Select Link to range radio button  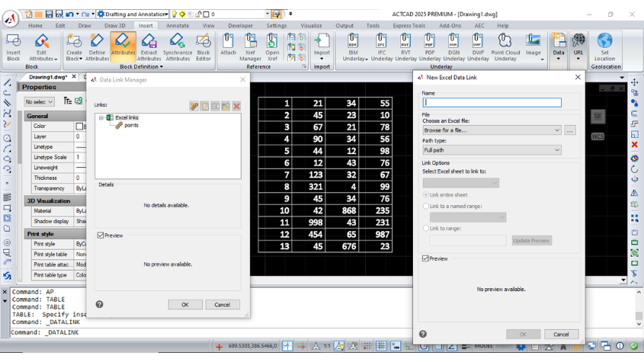[426, 229]
